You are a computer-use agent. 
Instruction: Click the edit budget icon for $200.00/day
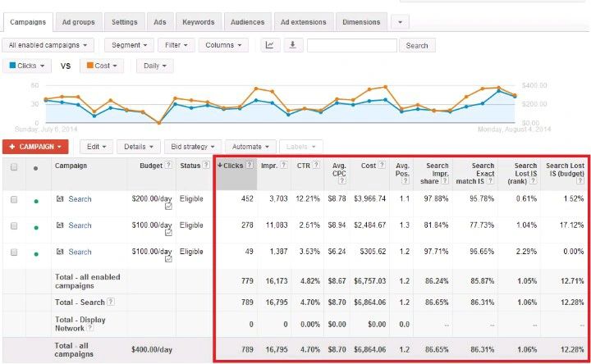[x=168, y=207]
